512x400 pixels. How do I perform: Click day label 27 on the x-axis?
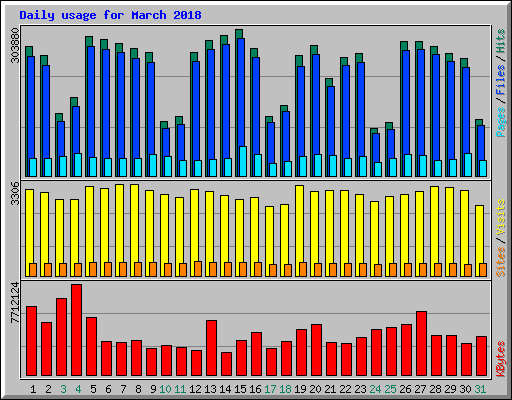[420, 389]
